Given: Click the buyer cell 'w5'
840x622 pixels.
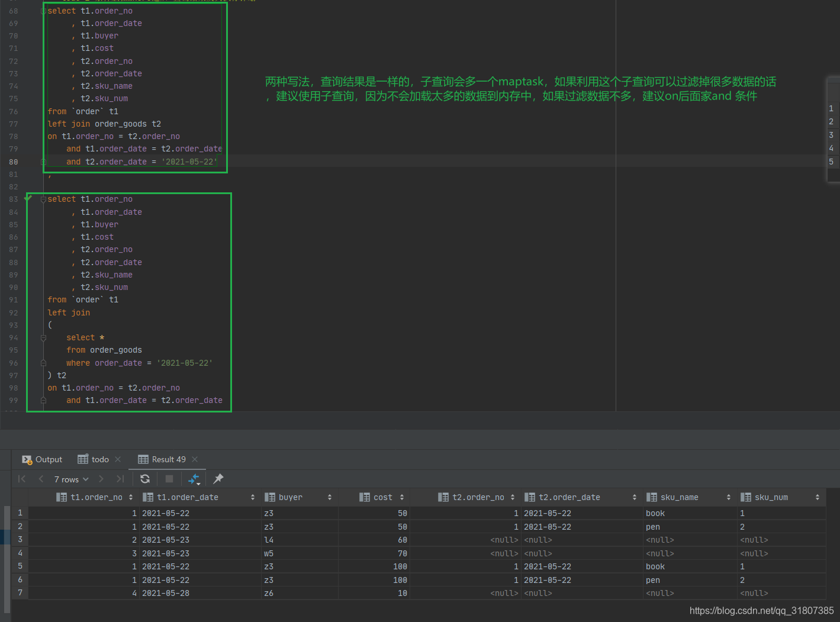Looking at the screenshot, I should (x=300, y=553).
